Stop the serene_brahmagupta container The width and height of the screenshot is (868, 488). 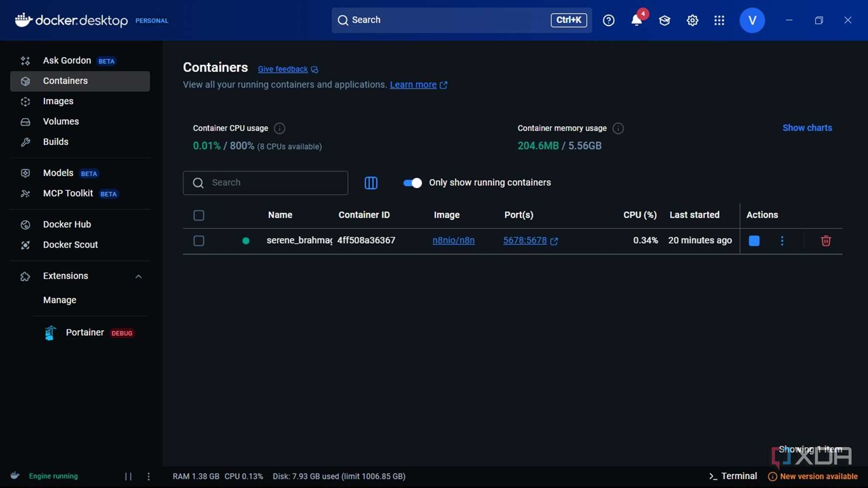(x=754, y=241)
